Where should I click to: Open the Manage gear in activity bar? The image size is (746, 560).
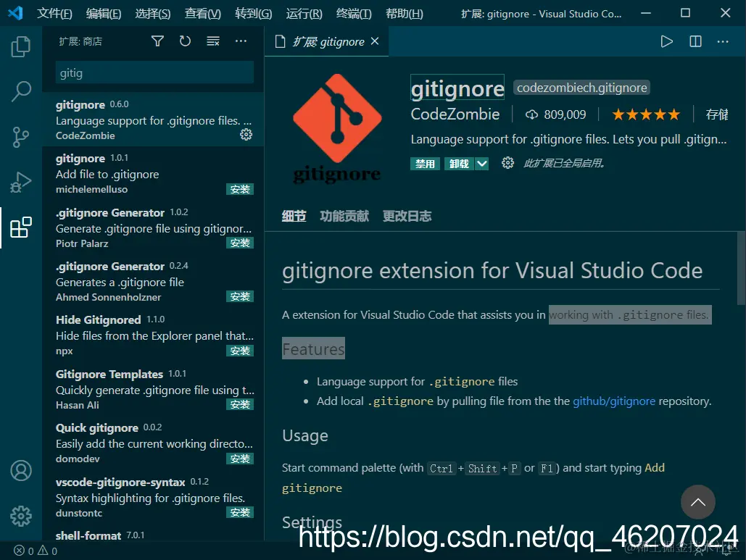point(21,516)
